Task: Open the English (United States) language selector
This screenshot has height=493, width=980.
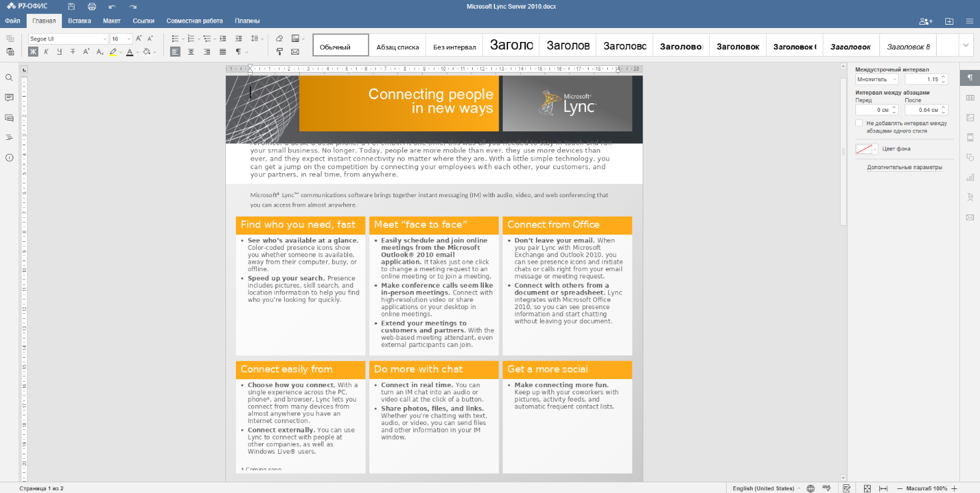Action: [x=767, y=488]
